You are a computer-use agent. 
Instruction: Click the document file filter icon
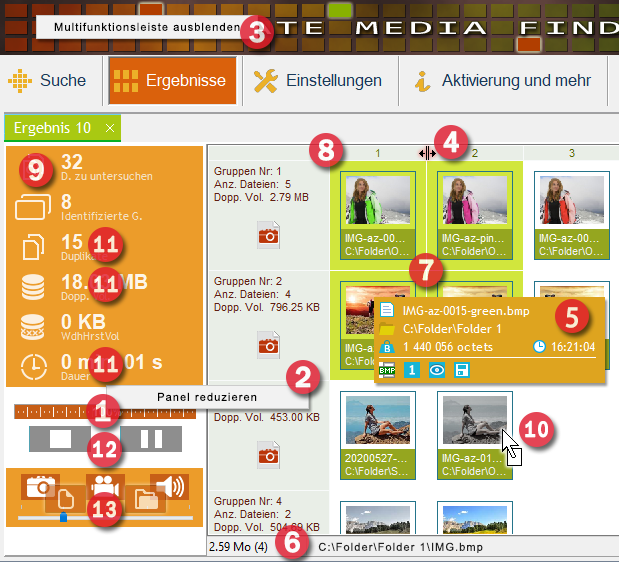(63, 501)
